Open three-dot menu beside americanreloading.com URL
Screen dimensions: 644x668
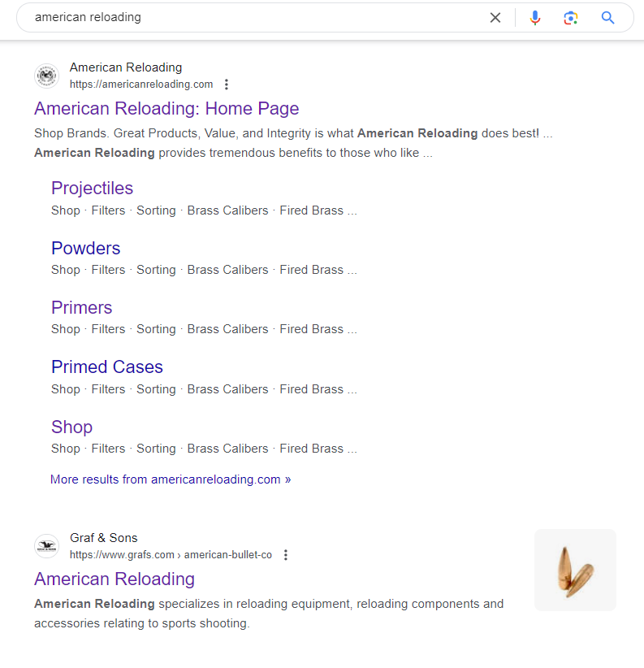click(x=227, y=85)
